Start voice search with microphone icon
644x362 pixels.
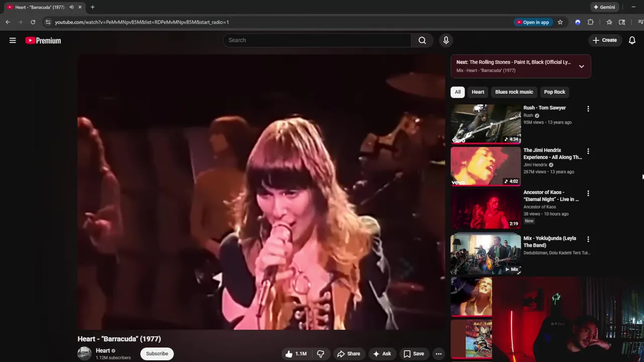pos(446,40)
